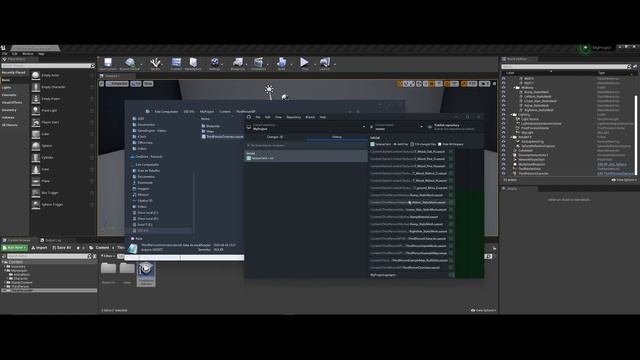This screenshot has height=360, width=640.
Task: Select the Box Trigger icon
Action: point(36,193)
